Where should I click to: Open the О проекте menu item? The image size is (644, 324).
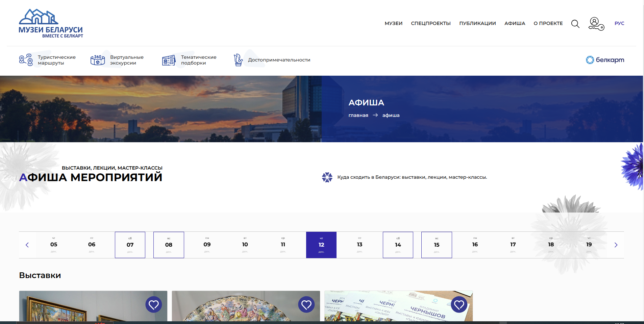tap(548, 23)
